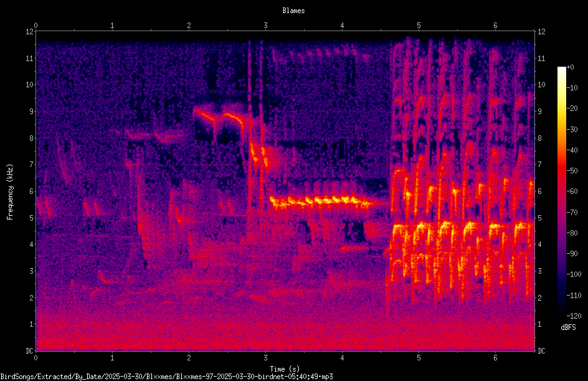Click the "-40" color scale label

pos(572,150)
